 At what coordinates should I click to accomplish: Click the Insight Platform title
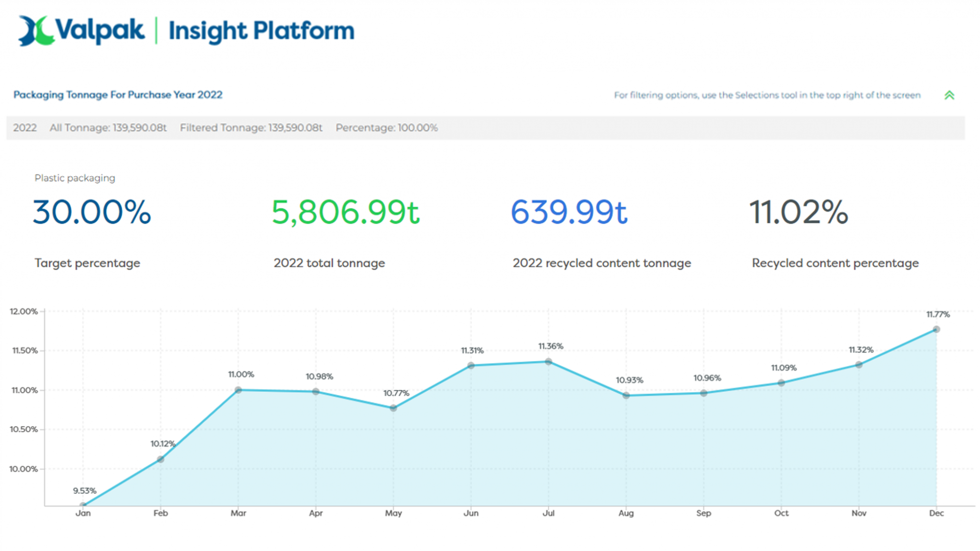[261, 31]
